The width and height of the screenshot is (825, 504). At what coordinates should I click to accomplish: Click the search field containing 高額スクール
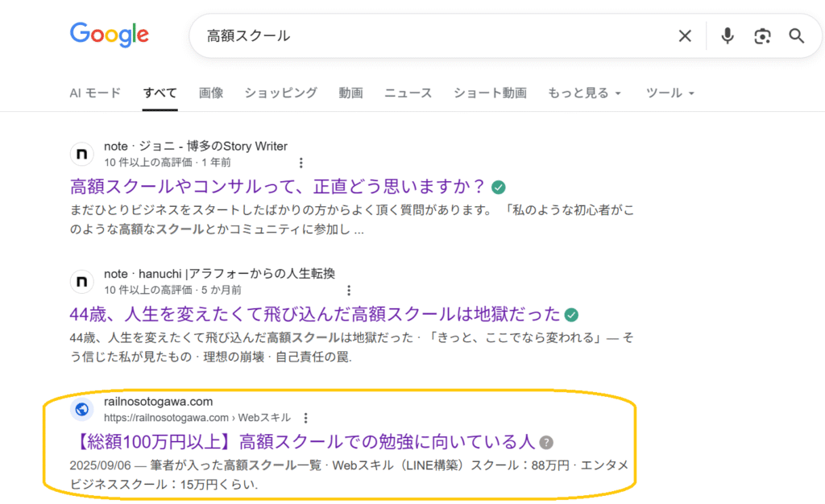tap(435, 35)
